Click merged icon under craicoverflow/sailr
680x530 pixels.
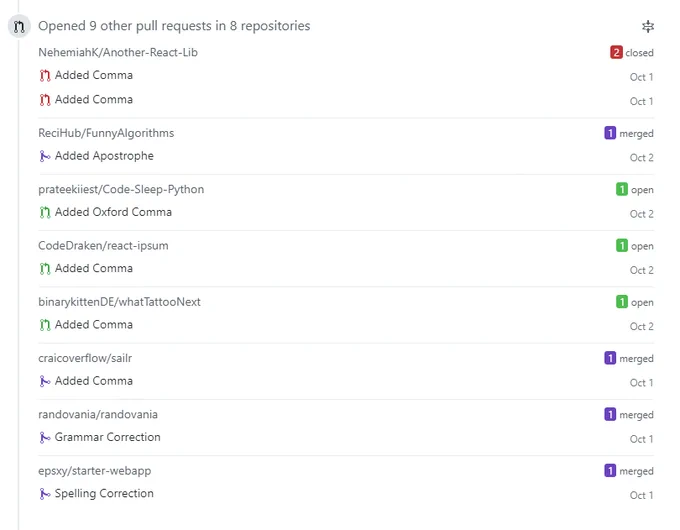tap(45, 381)
